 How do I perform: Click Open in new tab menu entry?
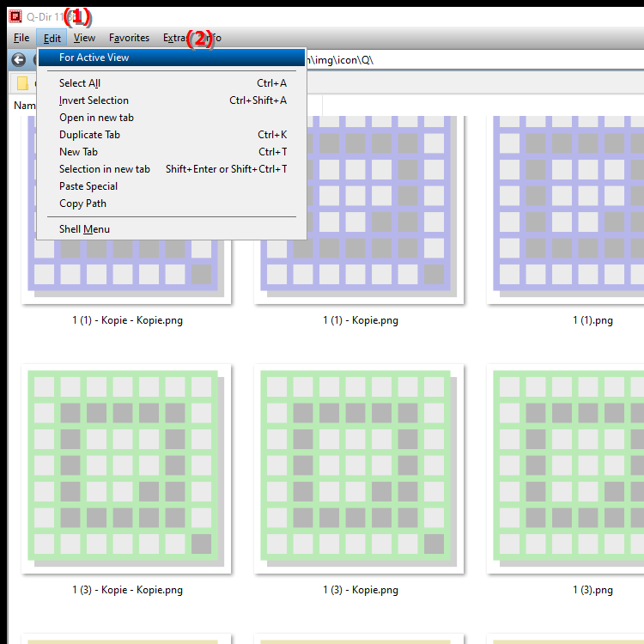pyautogui.click(x=172, y=118)
